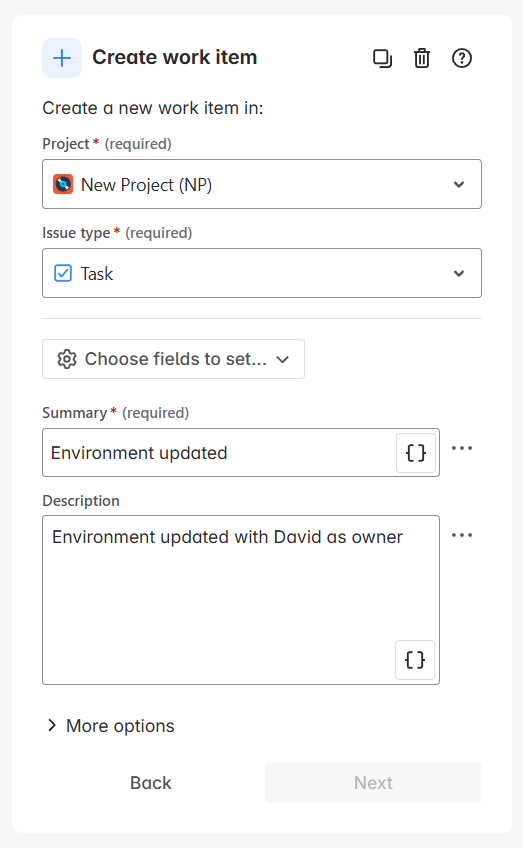The width and height of the screenshot is (523, 848).
Task: Open help with question mark icon
Action: [462, 58]
